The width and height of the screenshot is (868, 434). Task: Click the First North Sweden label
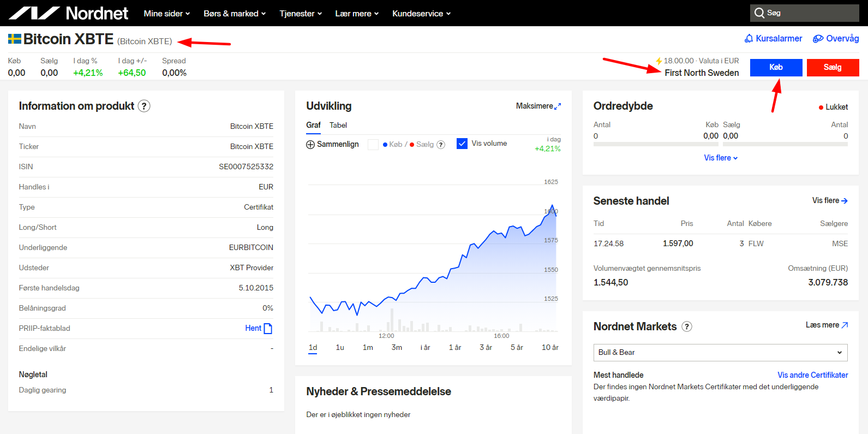(702, 73)
